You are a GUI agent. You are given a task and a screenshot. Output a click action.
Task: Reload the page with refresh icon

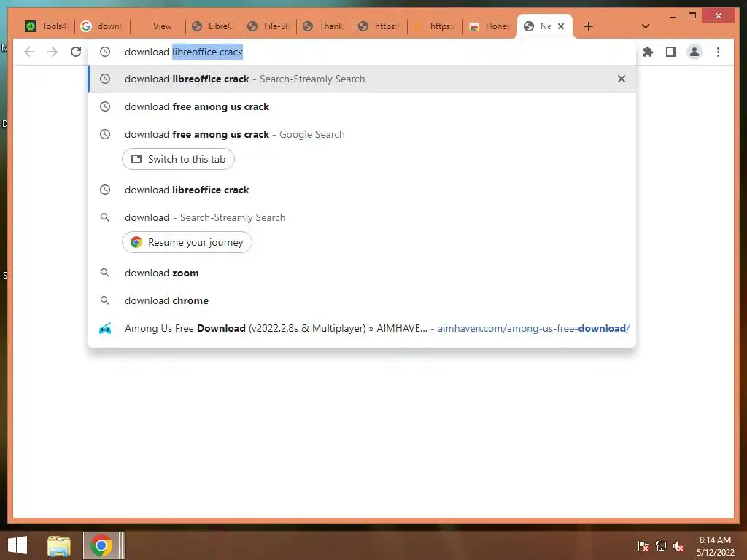(x=76, y=52)
